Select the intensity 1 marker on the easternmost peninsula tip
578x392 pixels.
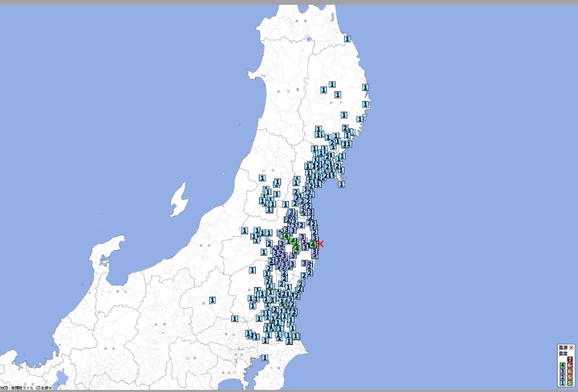click(341, 184)
